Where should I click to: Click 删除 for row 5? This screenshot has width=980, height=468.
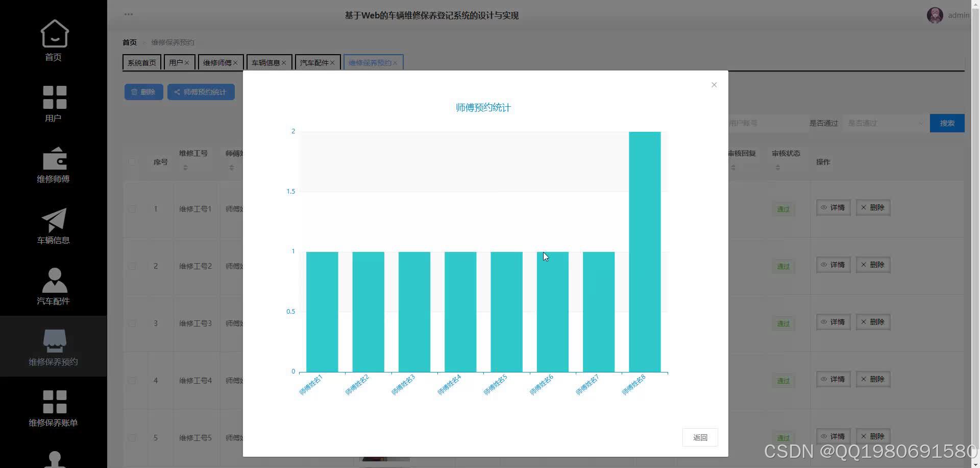873,436
